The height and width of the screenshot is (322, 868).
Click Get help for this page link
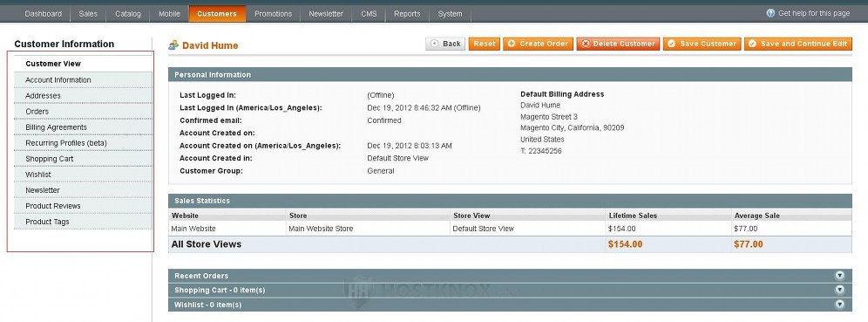coord(814,13)
